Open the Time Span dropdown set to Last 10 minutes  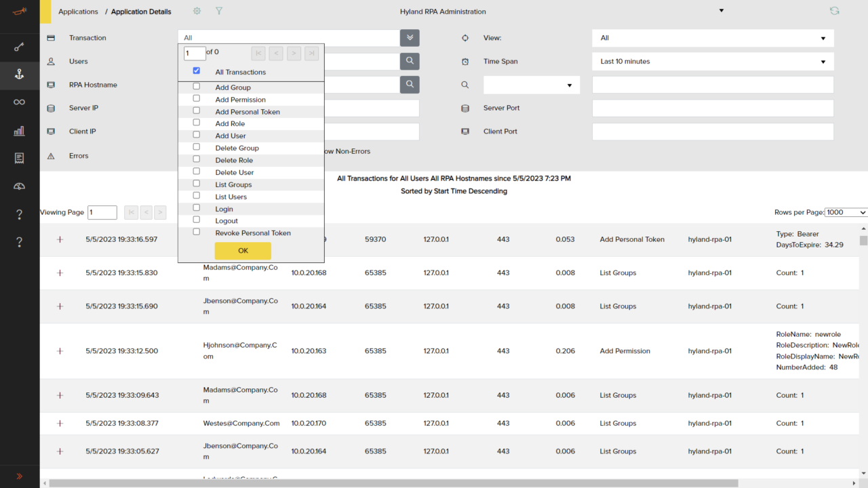(x=712, y=61)
